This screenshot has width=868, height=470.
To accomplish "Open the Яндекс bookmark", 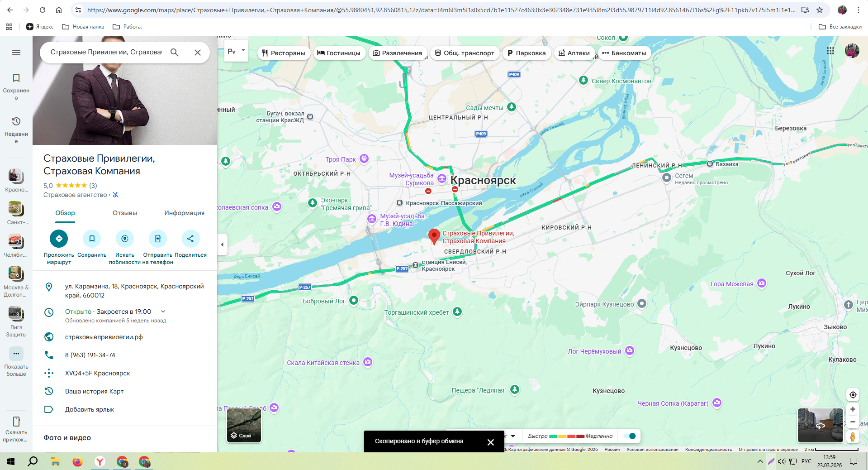I will [x=40, y=27].
